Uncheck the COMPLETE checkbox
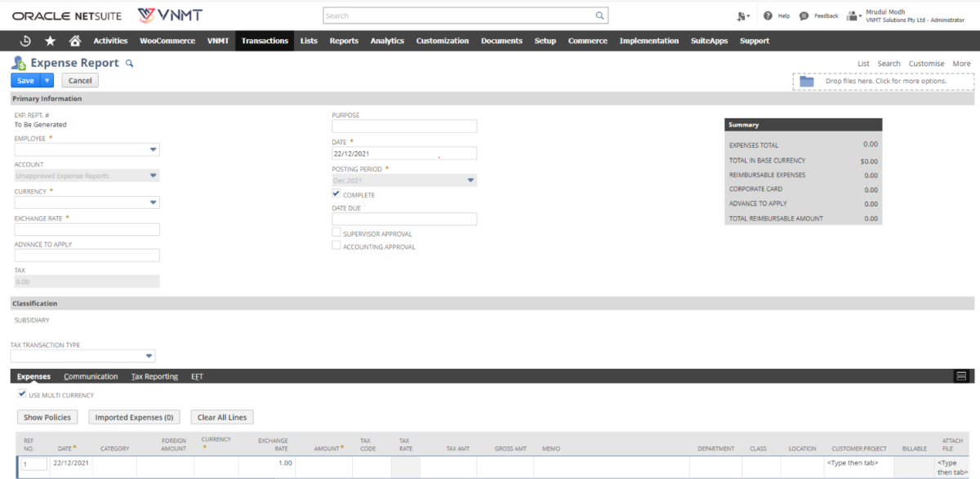 [336, 194]
